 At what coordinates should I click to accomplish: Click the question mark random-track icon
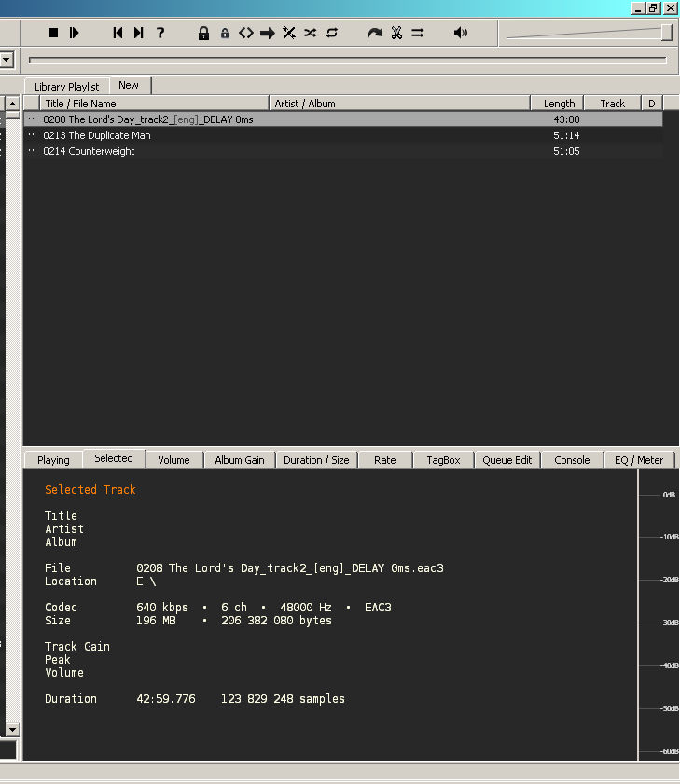click(160, 33)
